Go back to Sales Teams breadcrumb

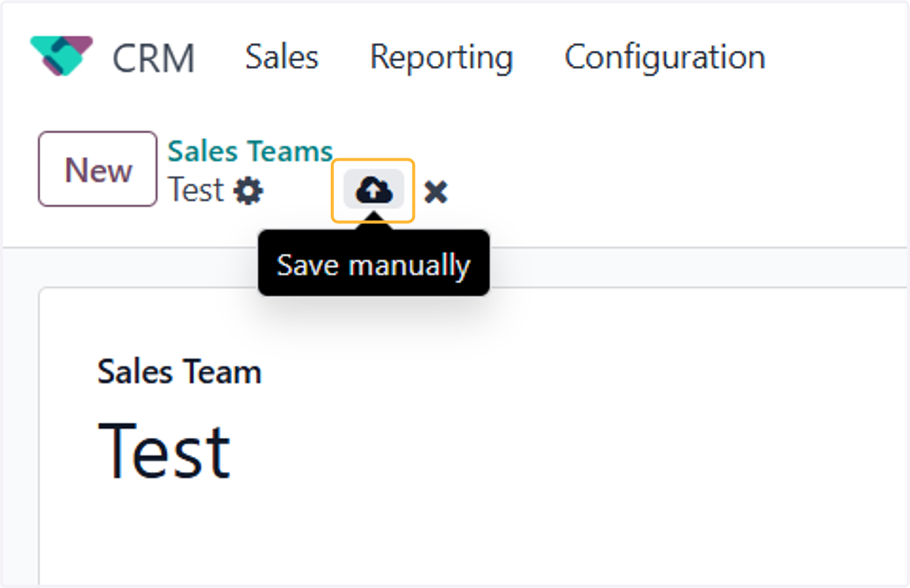[250, 152]
